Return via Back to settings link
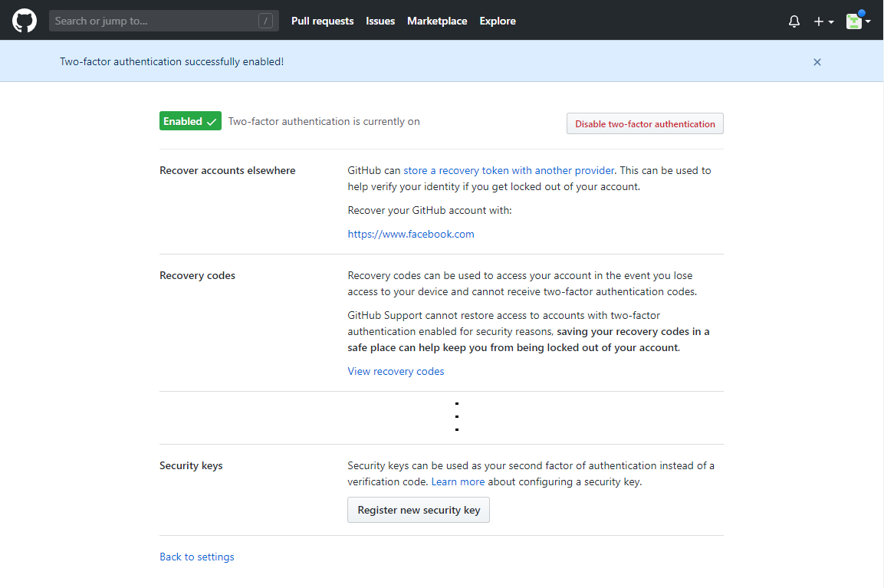 click(x=197, y=557)
